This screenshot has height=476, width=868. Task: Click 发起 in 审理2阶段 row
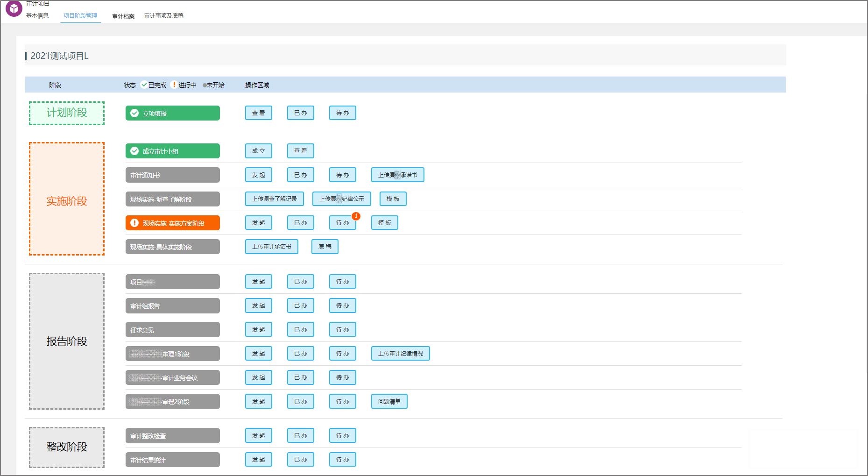click(x=259, y=401)
